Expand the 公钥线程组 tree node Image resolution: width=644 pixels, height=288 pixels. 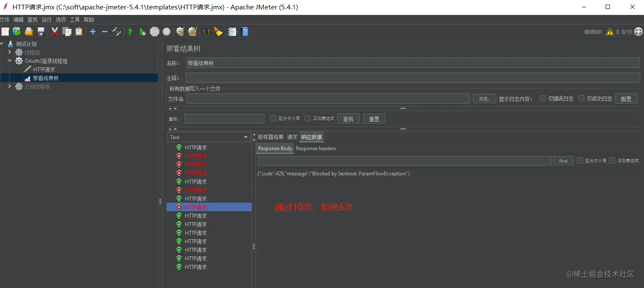(10, 86)
